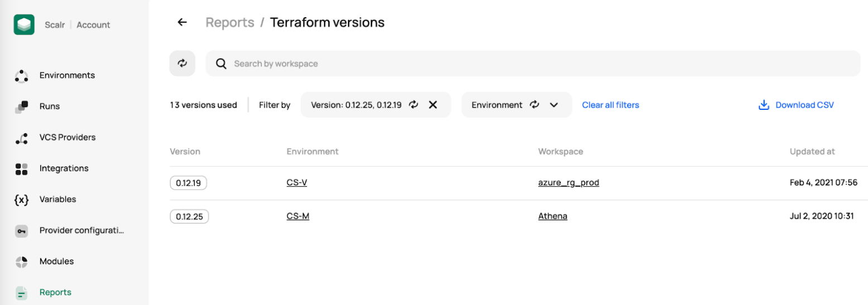This screenshot has height=305, width=868.
Task: Click the Variables curly-brace icon
Action: click(x=21, y=200)
